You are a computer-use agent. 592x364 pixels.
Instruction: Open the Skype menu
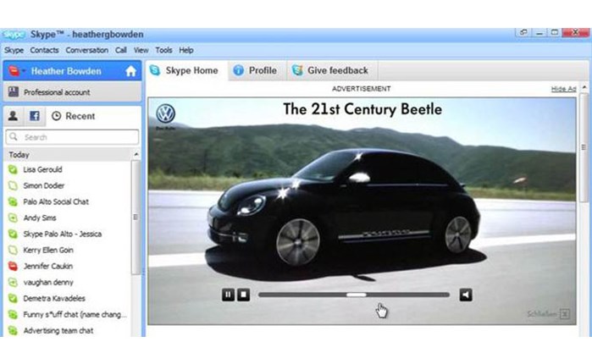(x=14, y=50)
